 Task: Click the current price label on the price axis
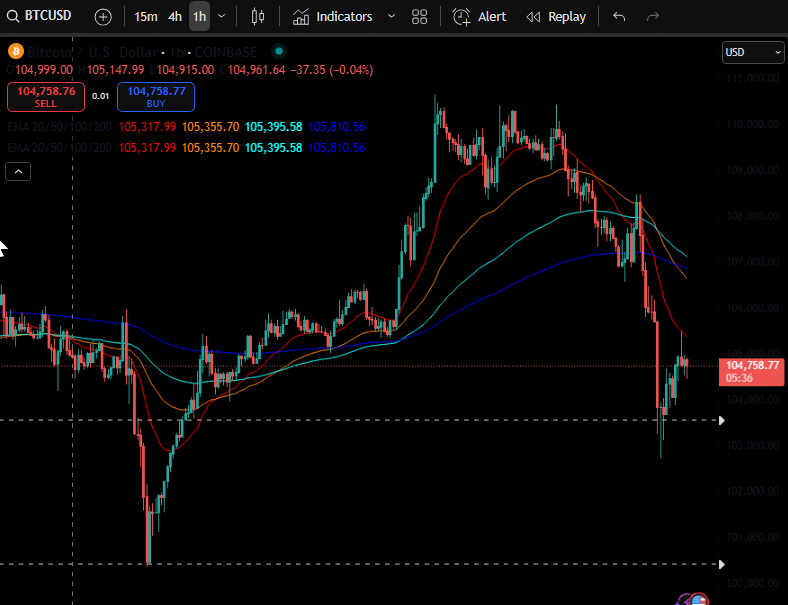(x=753, y=371)
